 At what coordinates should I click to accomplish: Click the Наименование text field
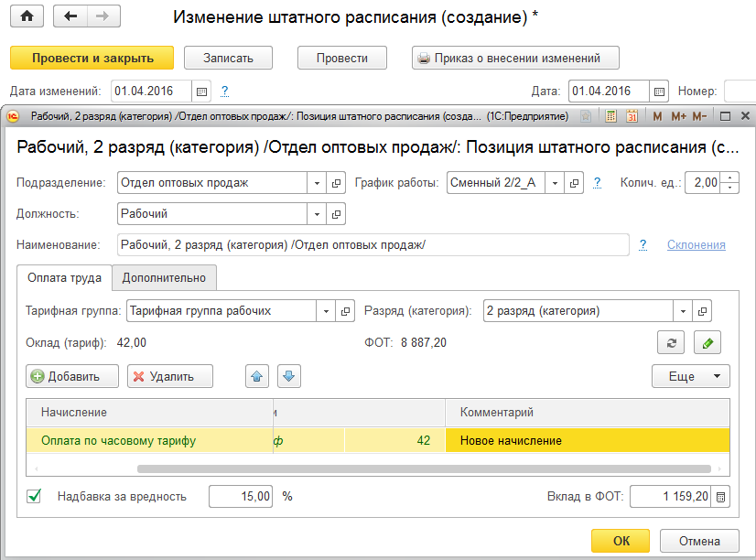[x=373, y=245]
